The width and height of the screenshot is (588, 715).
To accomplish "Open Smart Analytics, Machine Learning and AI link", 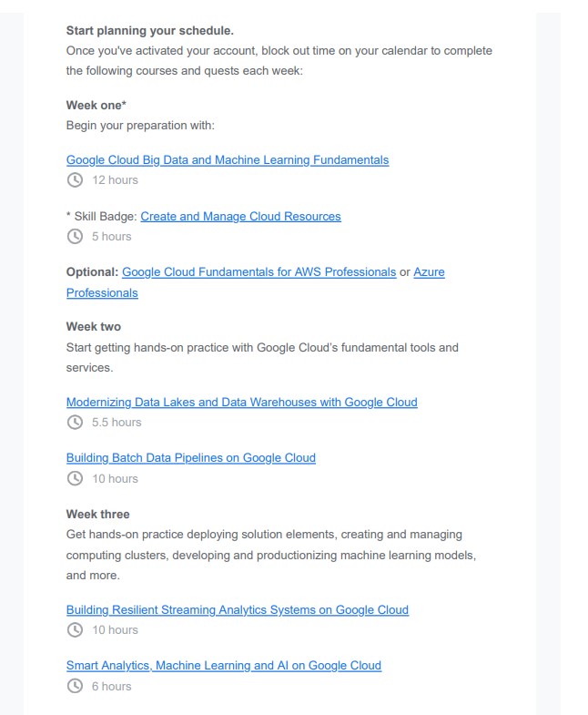I will click(223, 666).
